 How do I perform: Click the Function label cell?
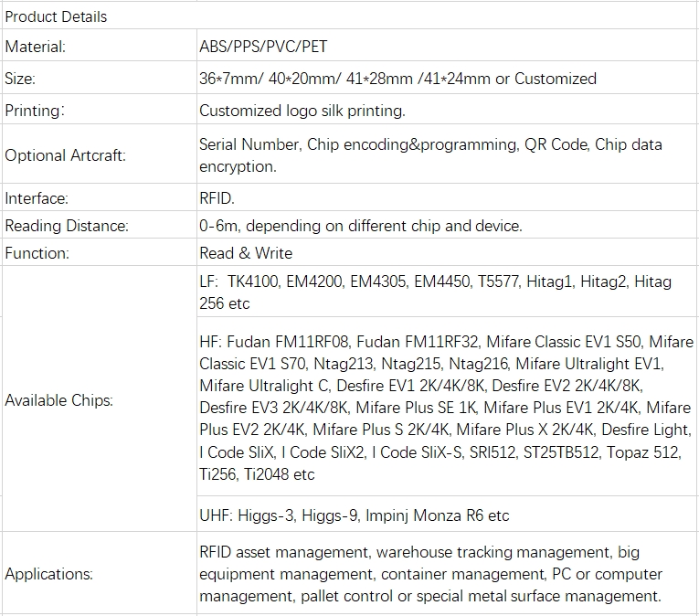100,252
